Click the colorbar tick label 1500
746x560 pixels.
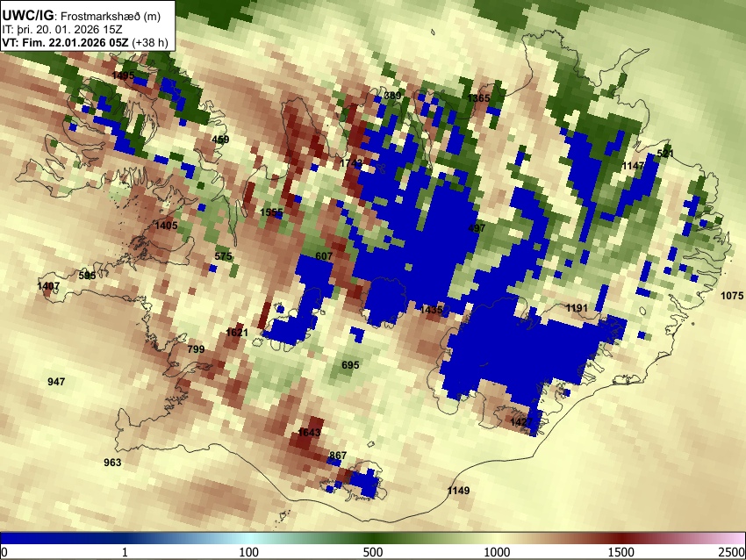pyautogui.click(x=621, y=552)
